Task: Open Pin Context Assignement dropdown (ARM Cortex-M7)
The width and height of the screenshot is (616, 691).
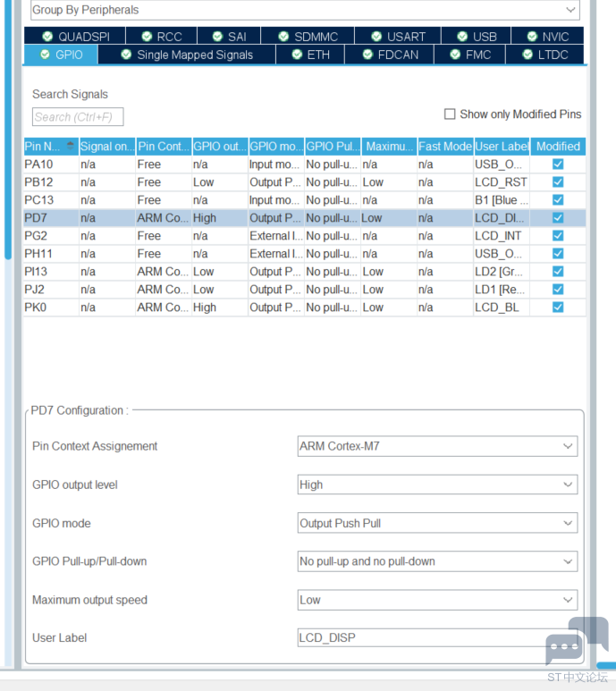Action: pos(437,446)
